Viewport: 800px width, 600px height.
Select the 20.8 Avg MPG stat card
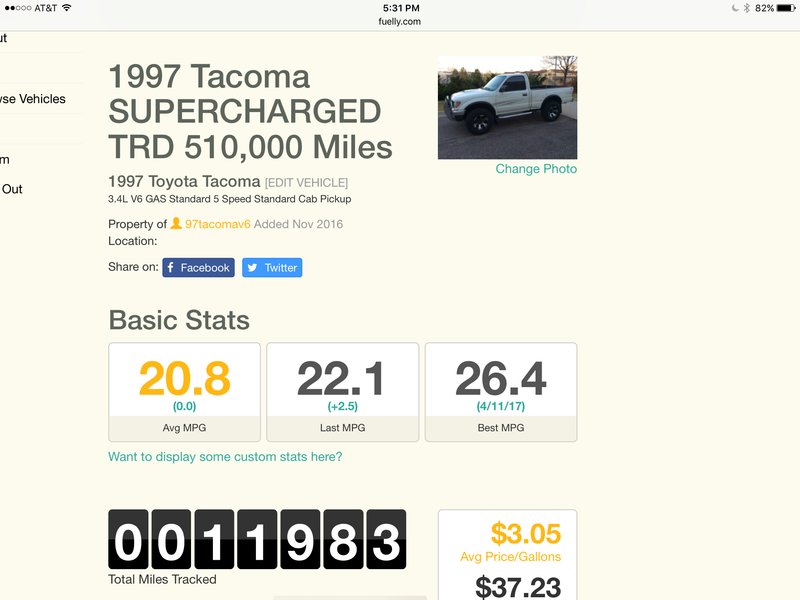(x=184, y=392)
